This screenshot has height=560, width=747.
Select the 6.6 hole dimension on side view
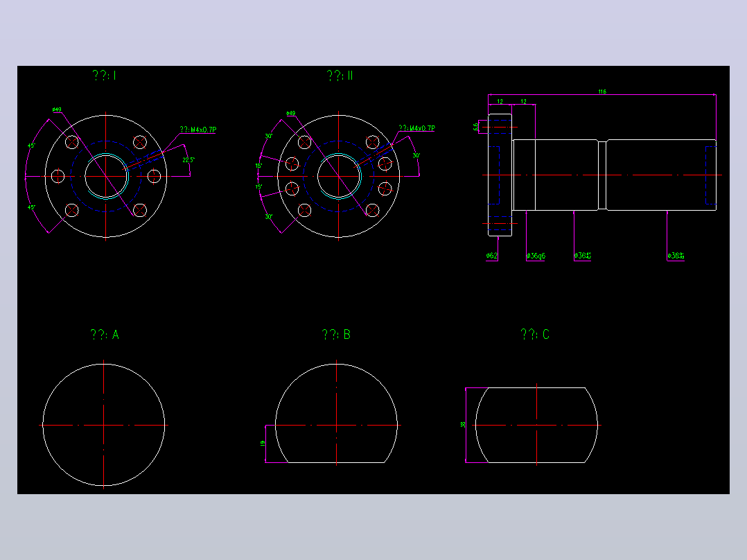click(475, 128)
